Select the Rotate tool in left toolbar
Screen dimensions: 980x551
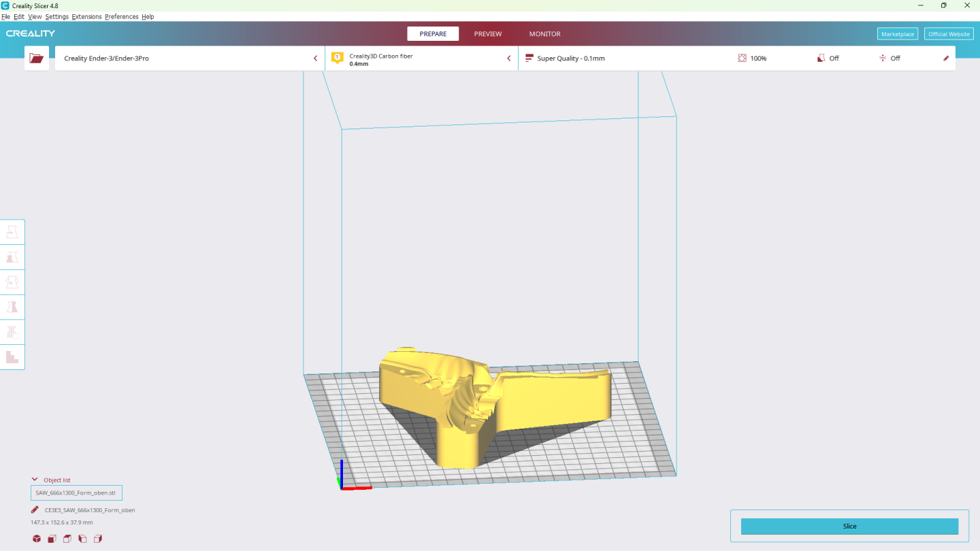tap(12, 282)
